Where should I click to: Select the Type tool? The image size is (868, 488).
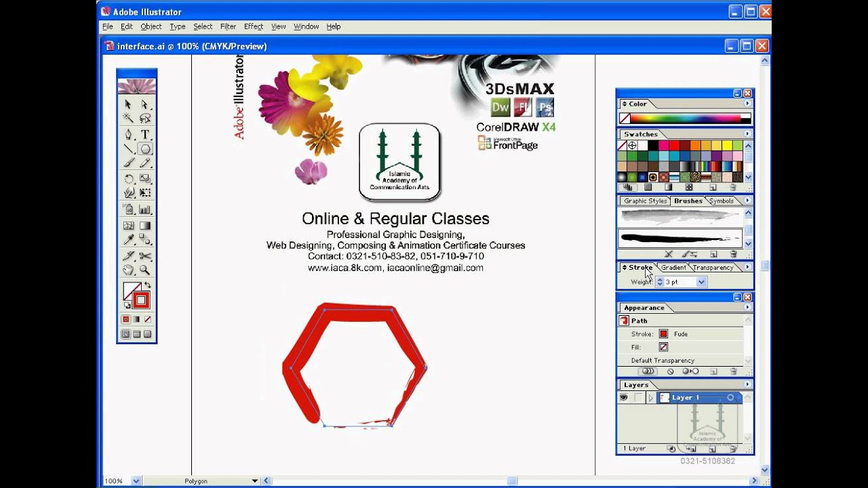144,134
